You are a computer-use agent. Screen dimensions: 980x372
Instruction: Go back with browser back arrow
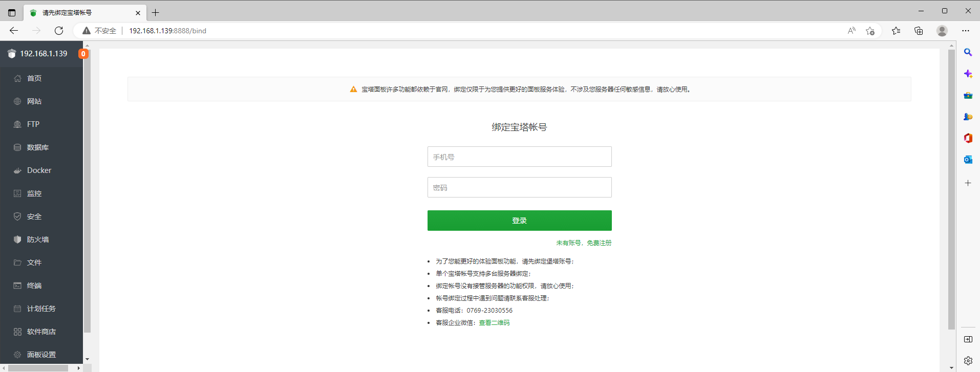point(14,31)
